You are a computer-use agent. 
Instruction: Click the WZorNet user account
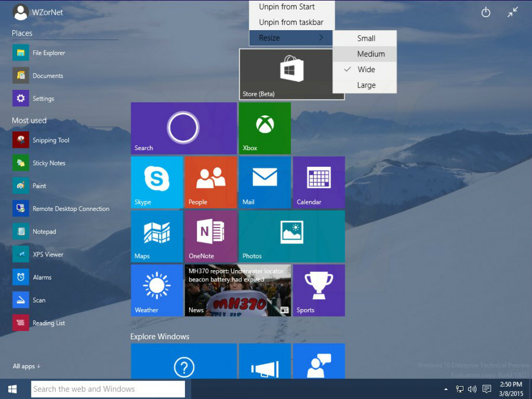click(38, 12)
